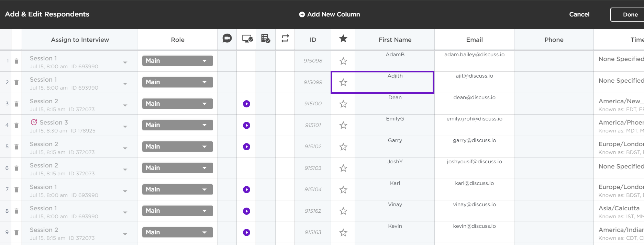Open the Role dropdown for Adjith
This screenshot has width=644, height=245.
[x=177, y=82]
